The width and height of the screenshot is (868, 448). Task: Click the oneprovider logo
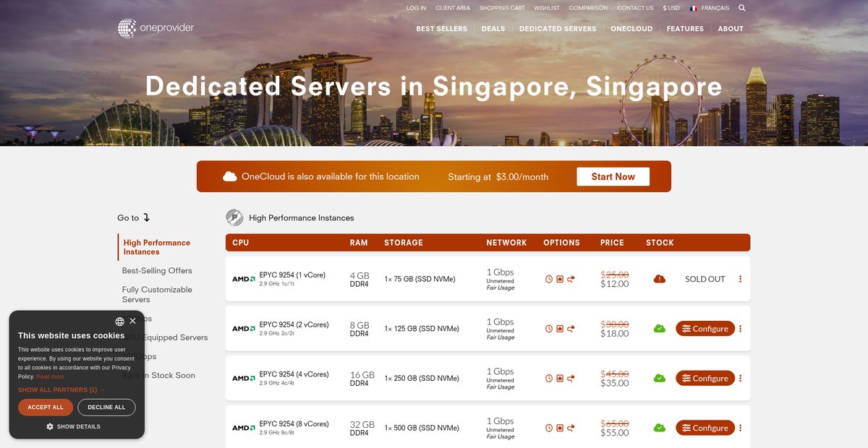click(156, 28)
